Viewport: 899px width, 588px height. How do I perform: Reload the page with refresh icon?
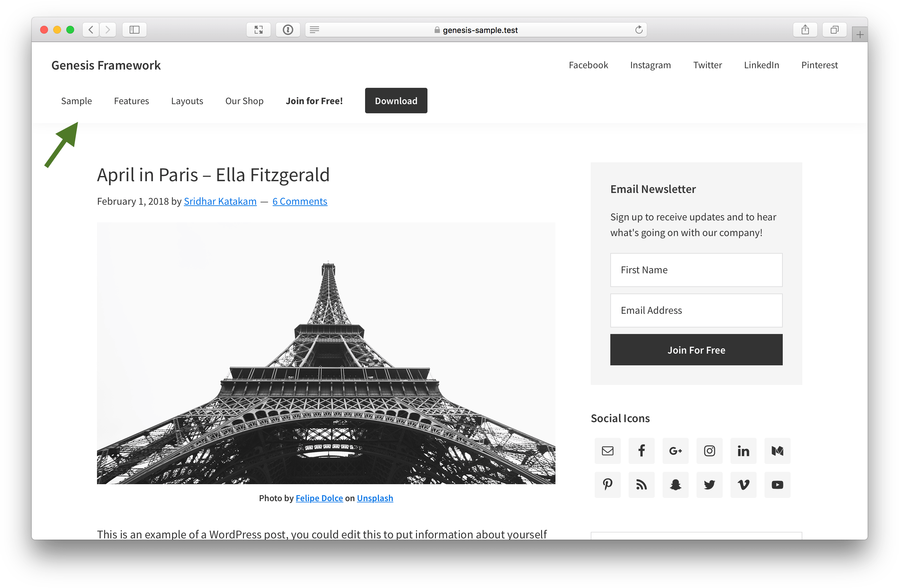[x=638, y=30]
